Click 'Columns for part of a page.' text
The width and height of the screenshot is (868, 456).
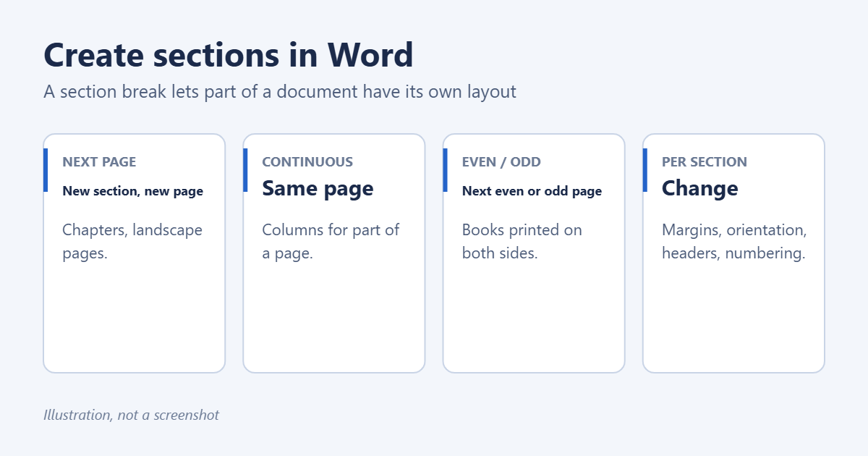331,242
